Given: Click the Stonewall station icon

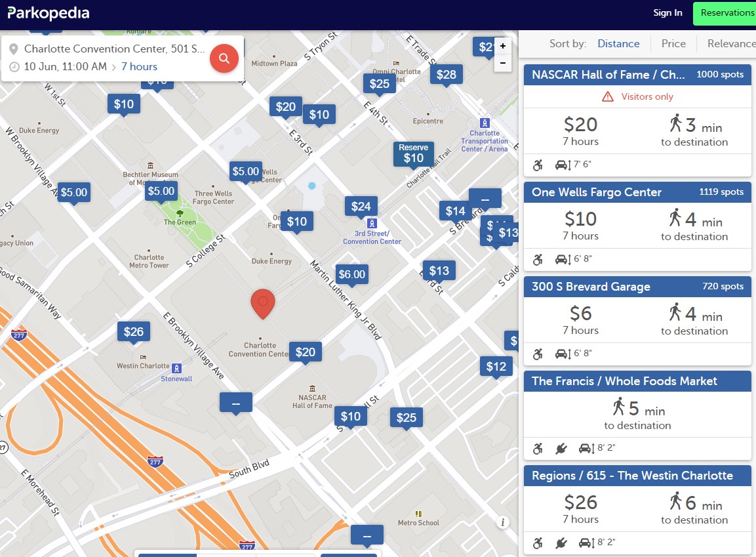Looking at the screenshot, I should pyautogui.click(x=176, y=369).
